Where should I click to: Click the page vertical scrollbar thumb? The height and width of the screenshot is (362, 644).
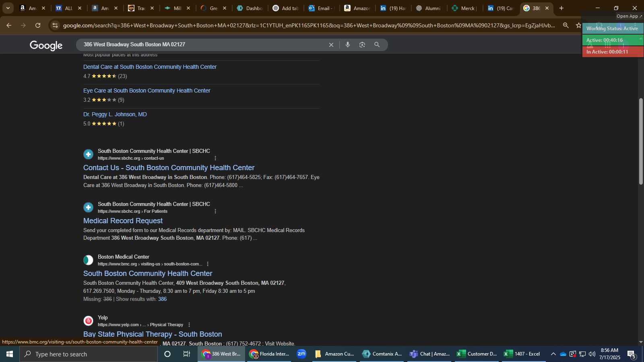tap(641, 141)
